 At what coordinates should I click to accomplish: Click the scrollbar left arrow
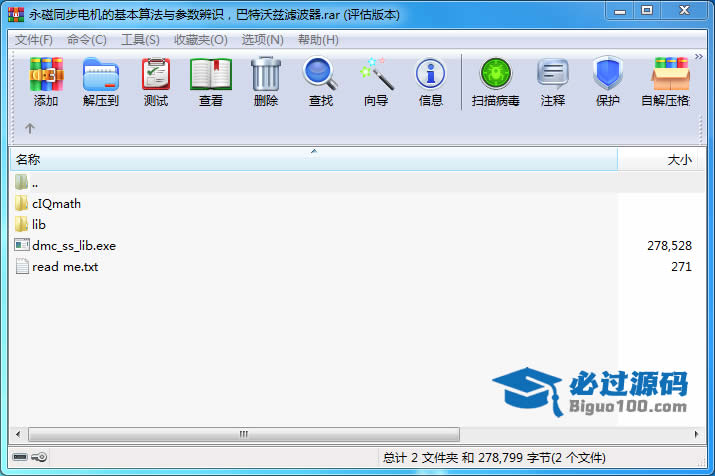[18, 434]
